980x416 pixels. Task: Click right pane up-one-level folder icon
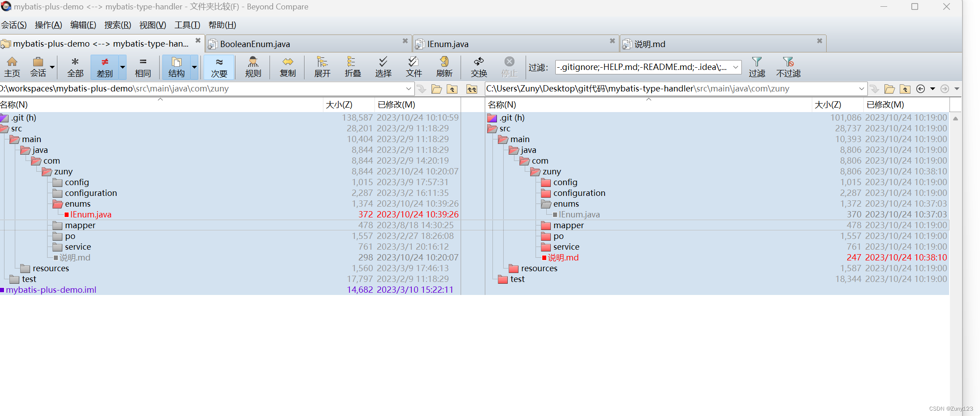pos(905,89)
